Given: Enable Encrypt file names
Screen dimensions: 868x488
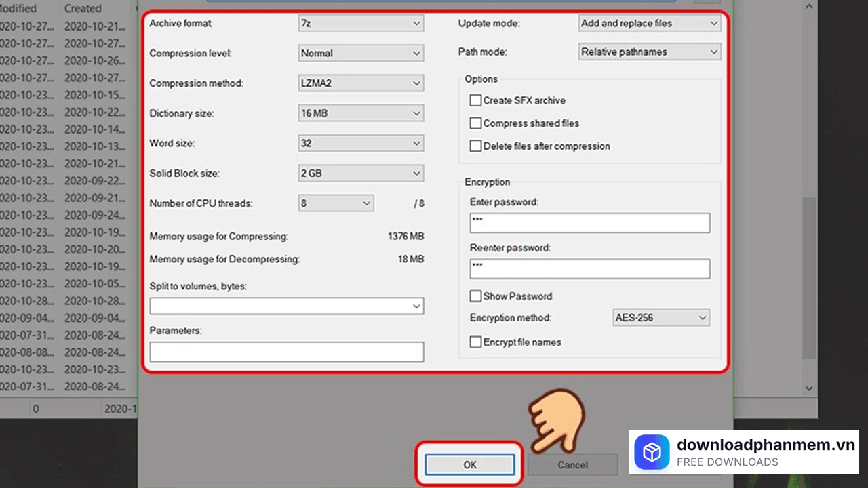Looking at the screenshot, I should 475,342.
